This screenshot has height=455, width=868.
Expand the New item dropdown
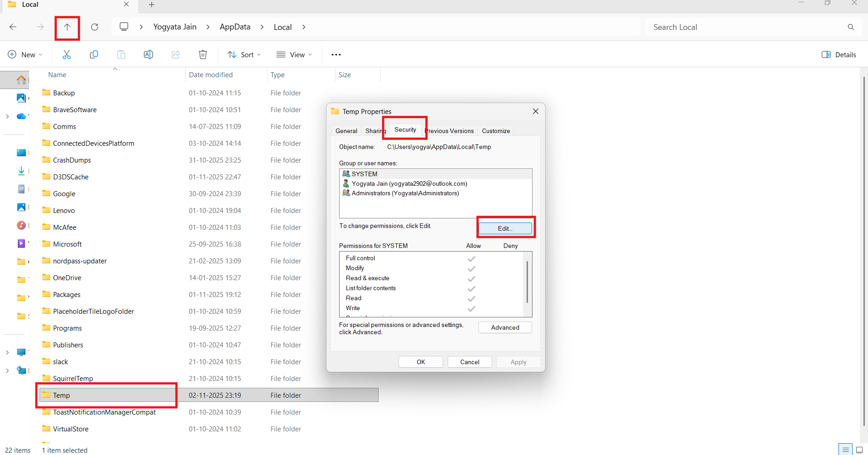pos(25,54)
